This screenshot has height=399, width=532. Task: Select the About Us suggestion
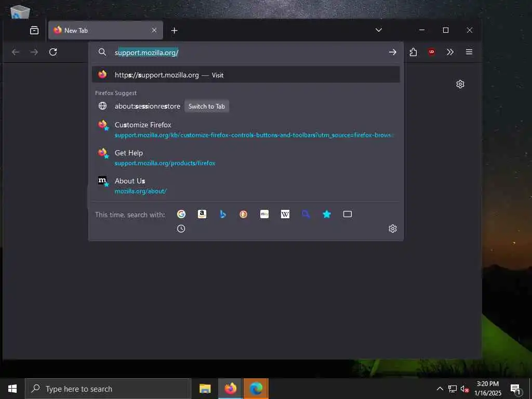pos(246,186)
